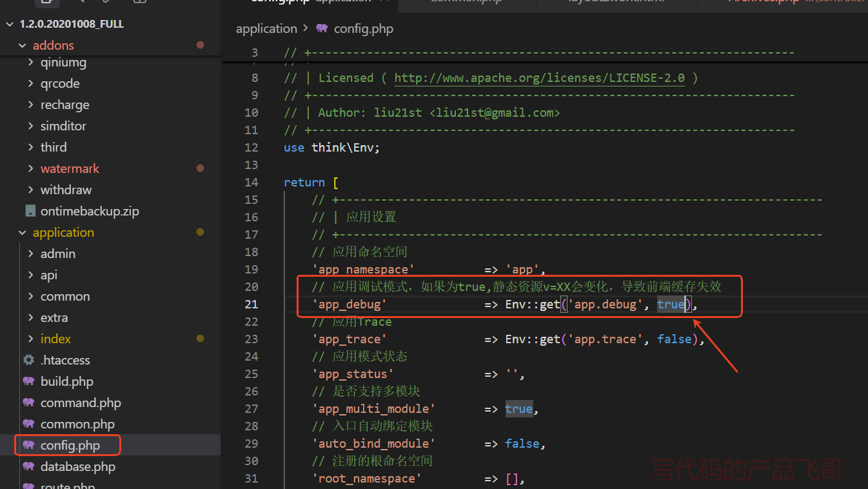The width and height of the screenshot is (868, 489).
Task: Click the PHP icon beside common.php
Action: coord(29,424)
